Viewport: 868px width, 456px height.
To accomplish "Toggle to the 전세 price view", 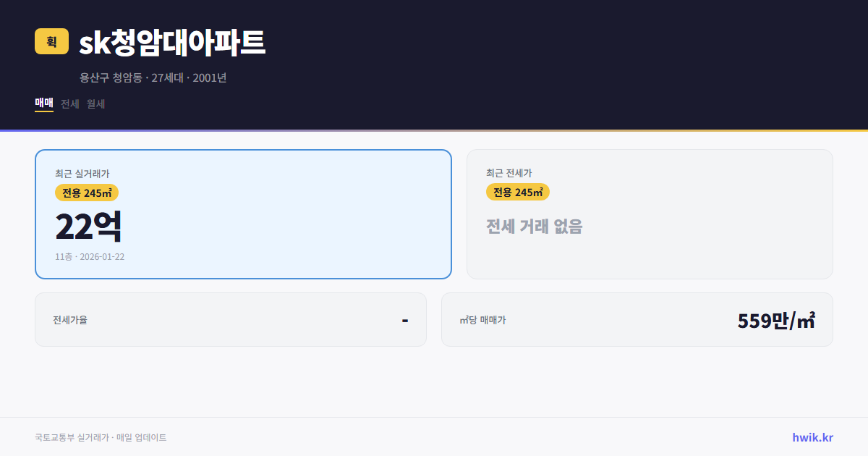I will pos(68,104).
